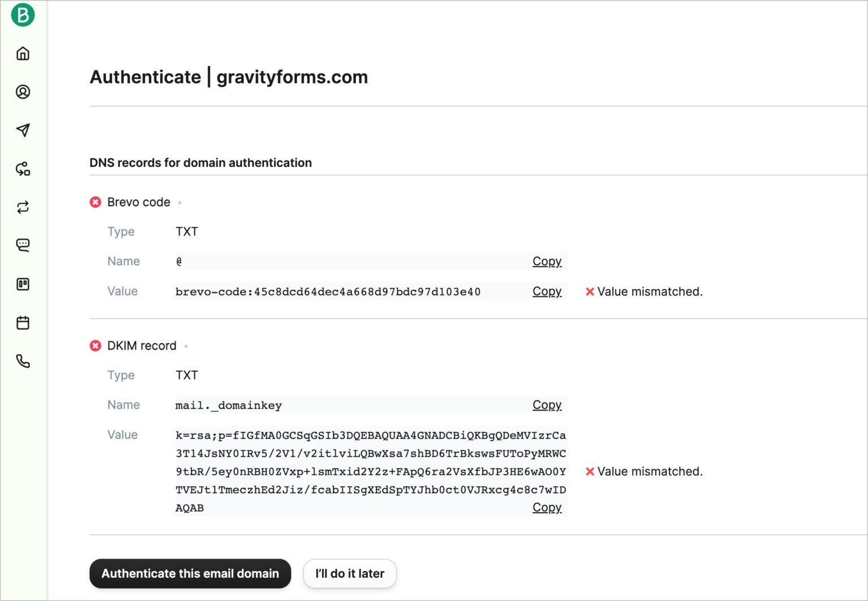Select the Deals kanban board icon
868x601 pixels.
23,284
